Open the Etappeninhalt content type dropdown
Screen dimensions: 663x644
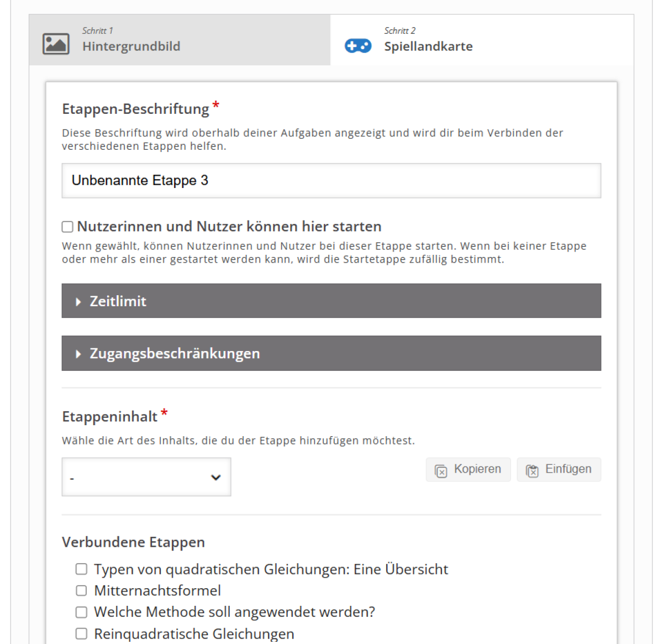146,477
